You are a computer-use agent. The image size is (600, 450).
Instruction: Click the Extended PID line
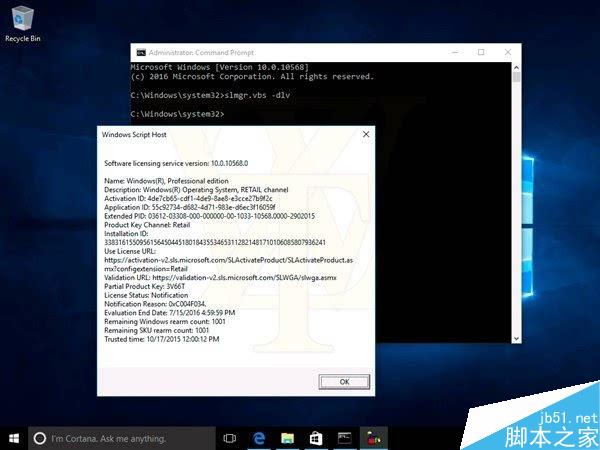(210, 216)
